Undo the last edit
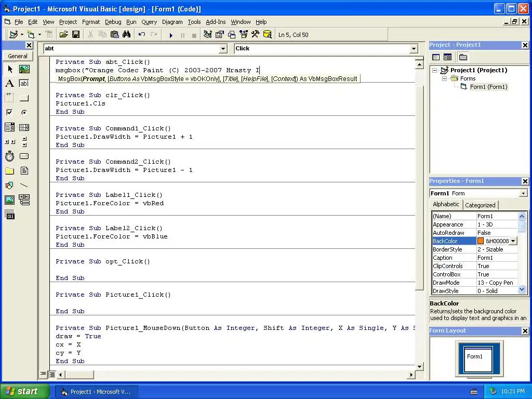Screen dimensions: 532x399 point(142,34)
